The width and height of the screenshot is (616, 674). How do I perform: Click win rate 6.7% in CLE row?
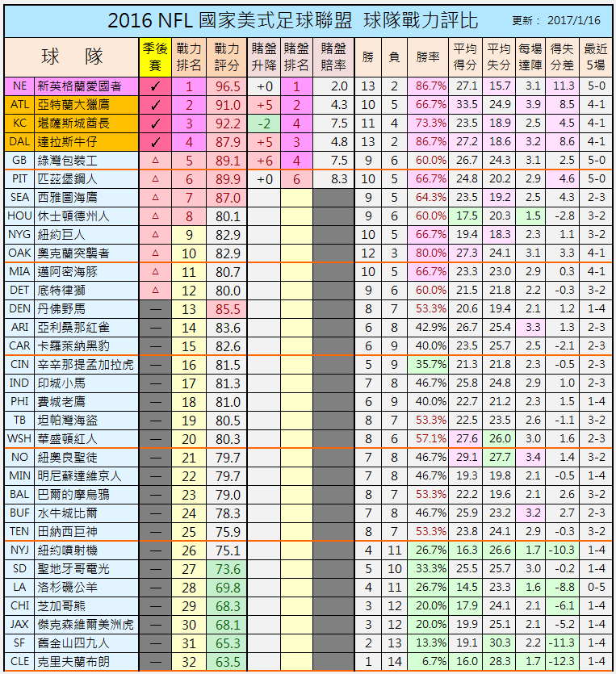click(x=434, y=661)
